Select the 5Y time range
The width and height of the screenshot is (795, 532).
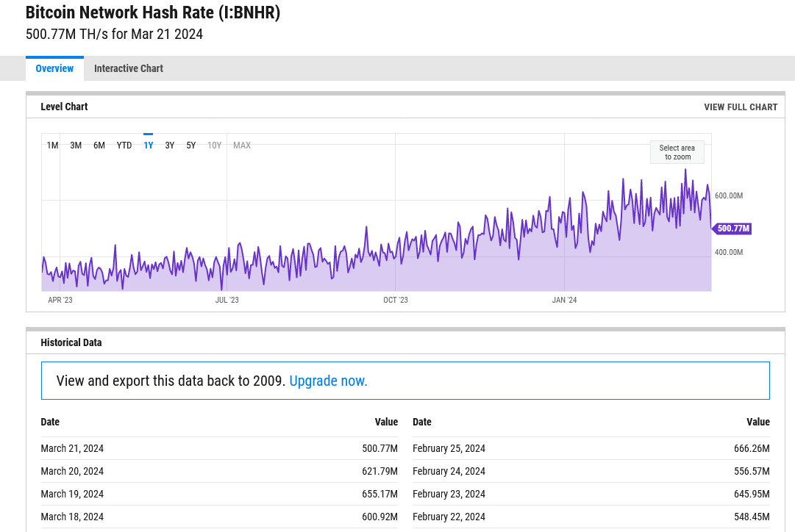click(x=191, y=145)
